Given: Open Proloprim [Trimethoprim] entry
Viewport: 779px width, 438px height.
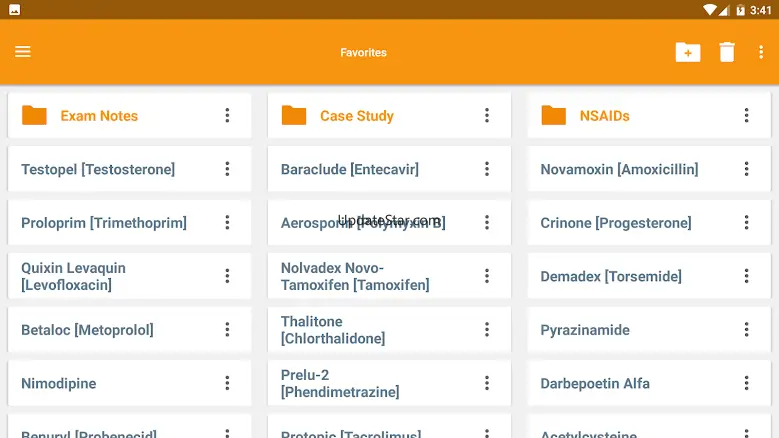Looking at the screenshot, I should pos(129,222).
